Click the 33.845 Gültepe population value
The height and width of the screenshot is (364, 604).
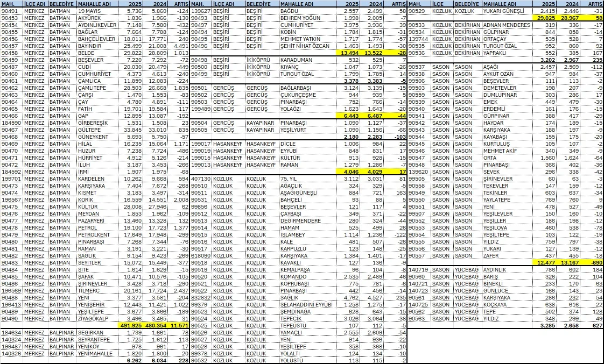130,129
